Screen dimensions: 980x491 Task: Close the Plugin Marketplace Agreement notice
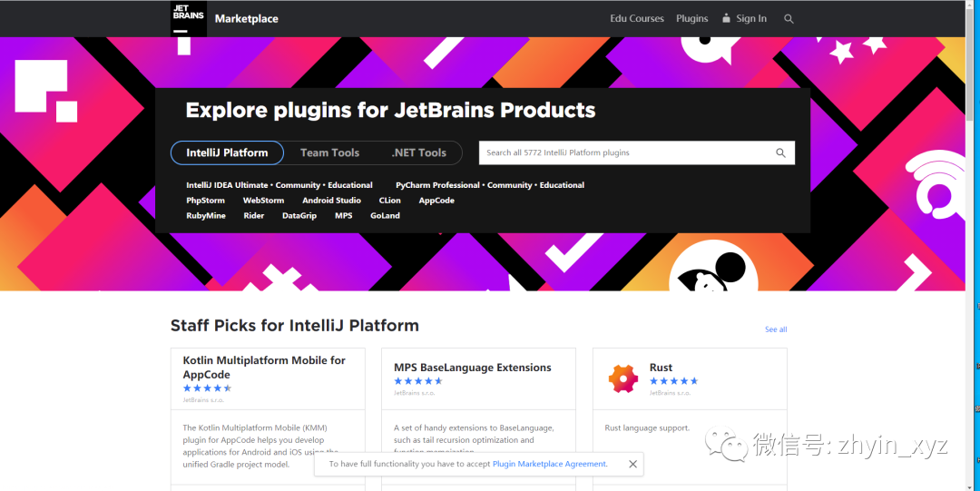pyautogui.click(x=632, y=464)
